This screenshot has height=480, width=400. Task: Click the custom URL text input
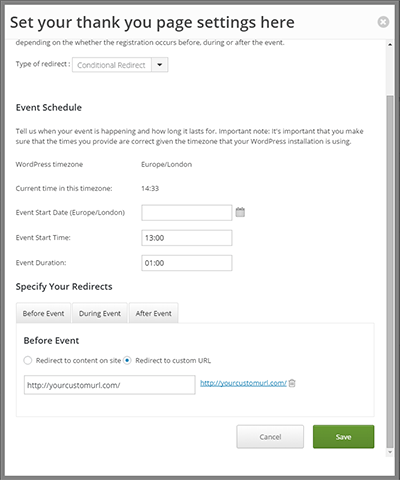110,385
